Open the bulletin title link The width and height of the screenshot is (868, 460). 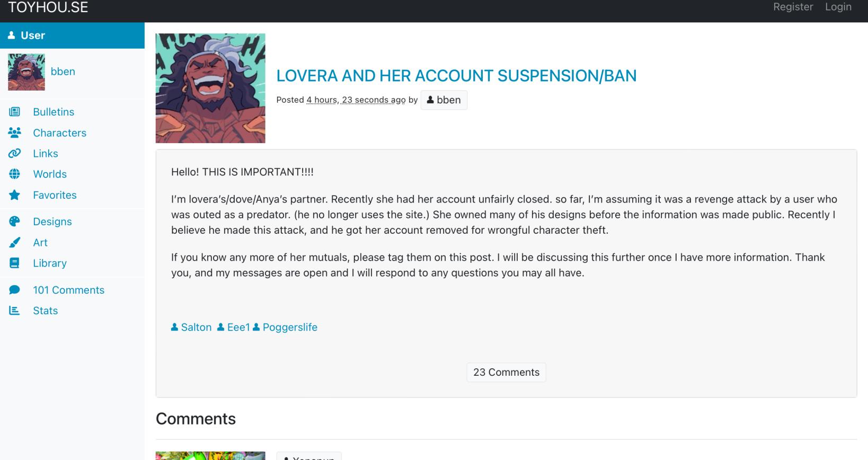(456, 76)
